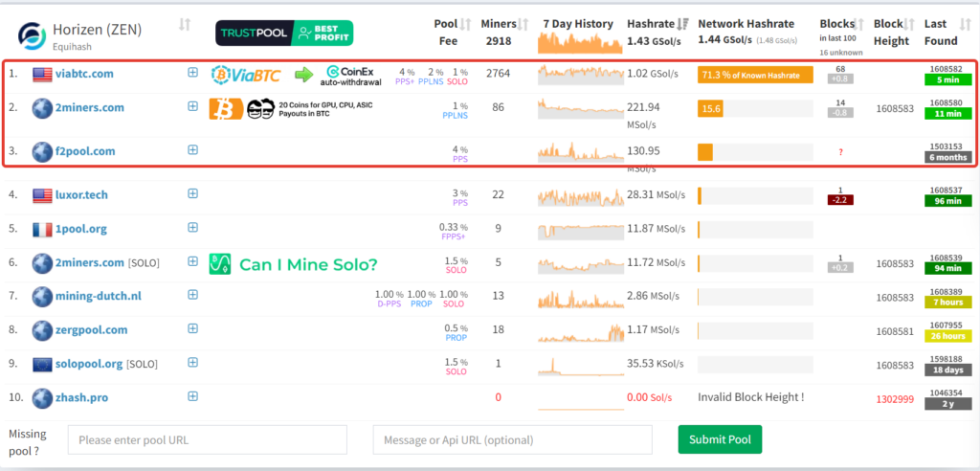Click the Can I Mine Solo? banner text
The image size is (980, 471).
(308, 265)
